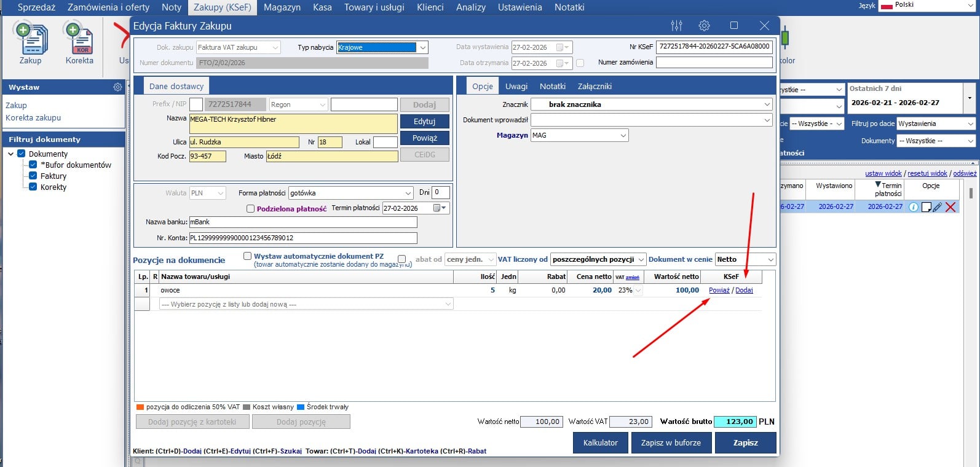Image resolution: width=980 pixels, height=467 pixels.
Task: Click the pencil edit icon in document row
Action: [937, 207]
